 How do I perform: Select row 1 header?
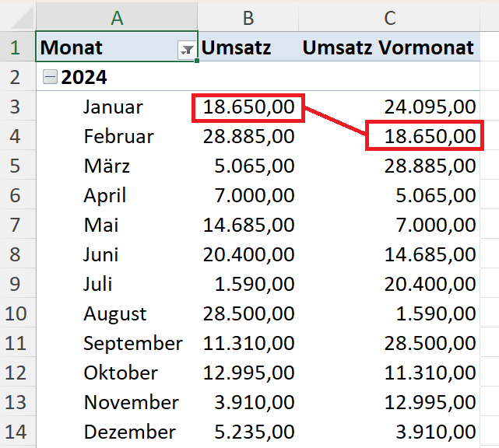(16, 47)
